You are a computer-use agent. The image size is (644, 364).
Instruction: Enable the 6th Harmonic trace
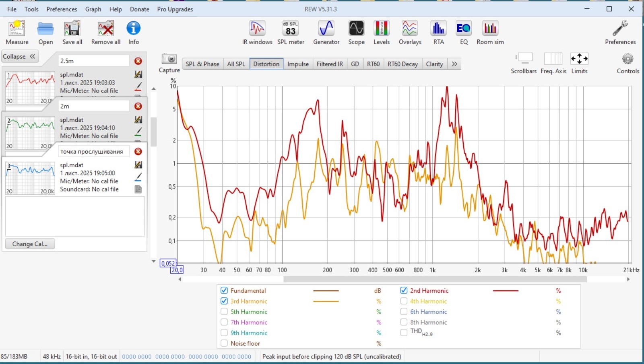pyautogui.click(x=404, y=311)
